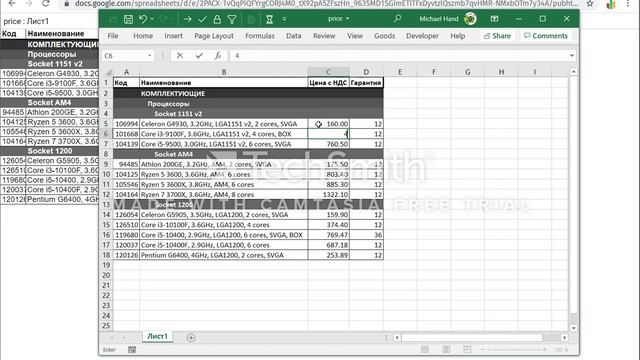Select column B header
The image size is (640, 360).
click(224, 72)
